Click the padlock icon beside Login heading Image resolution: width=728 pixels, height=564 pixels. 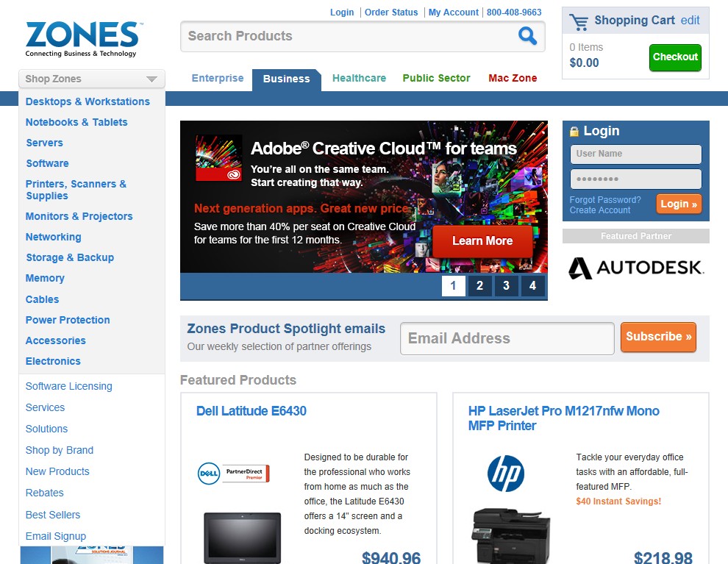574,132
